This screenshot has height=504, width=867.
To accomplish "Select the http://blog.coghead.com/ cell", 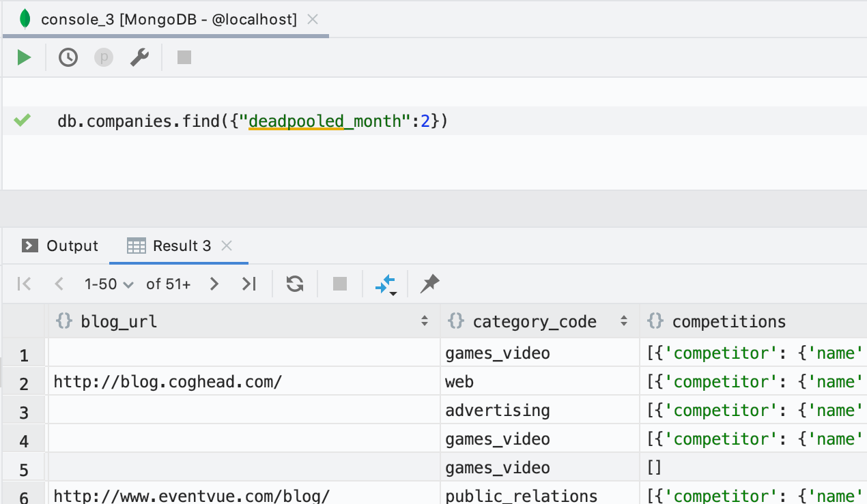I will point(167,382).
